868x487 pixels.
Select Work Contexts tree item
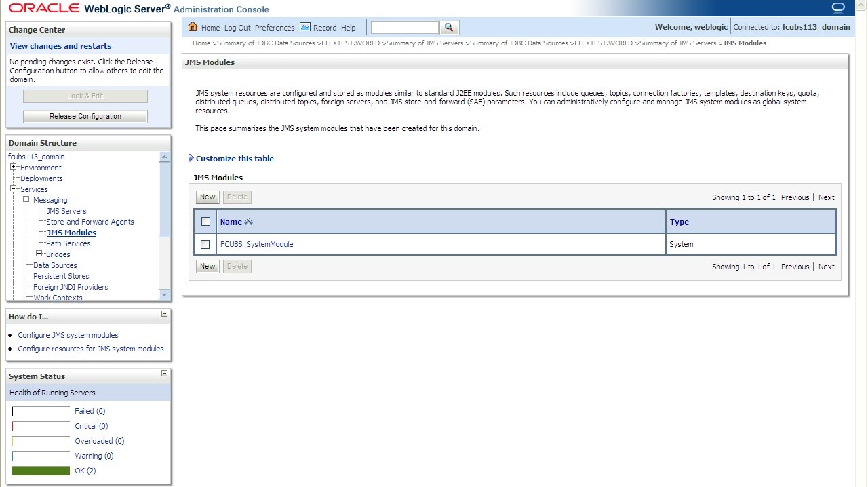click(x=58, y=298)
